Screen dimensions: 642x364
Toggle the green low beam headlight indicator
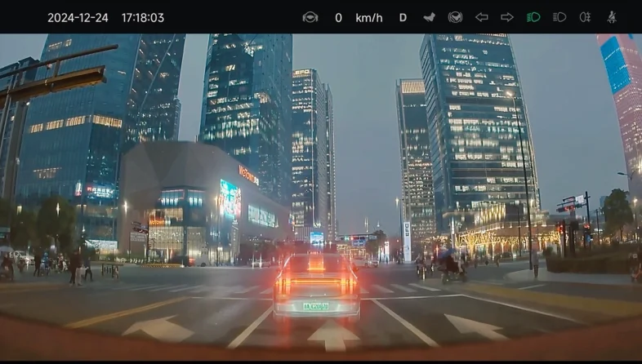pyautogui.click(x=533, y=17)
